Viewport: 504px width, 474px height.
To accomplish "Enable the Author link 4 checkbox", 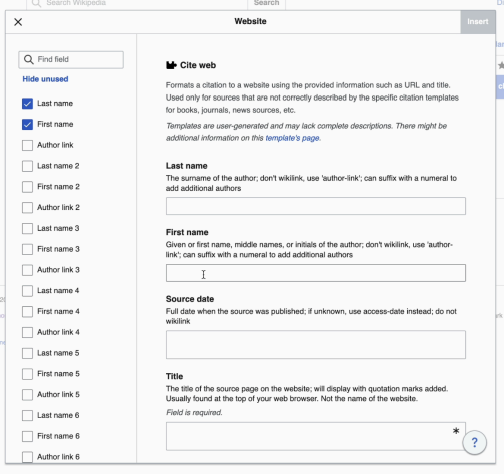I will [x=27, y=332].
